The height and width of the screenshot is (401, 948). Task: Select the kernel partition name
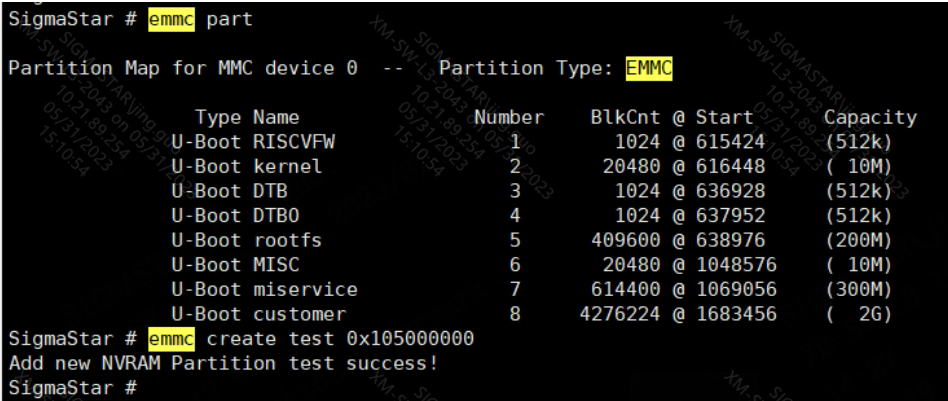pyautogui.click(x=288, y=167)
